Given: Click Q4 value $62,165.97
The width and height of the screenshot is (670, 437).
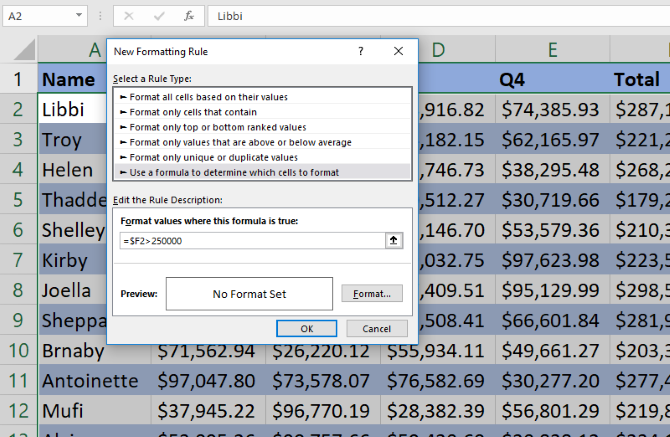Looking at the screenshot, I should [552, 140].
